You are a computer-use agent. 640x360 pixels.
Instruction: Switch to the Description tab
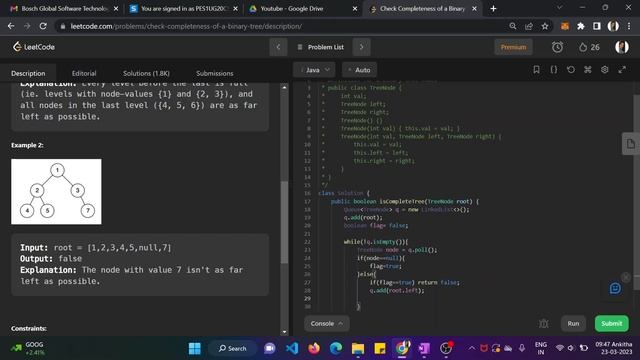(x=28, y=73)
